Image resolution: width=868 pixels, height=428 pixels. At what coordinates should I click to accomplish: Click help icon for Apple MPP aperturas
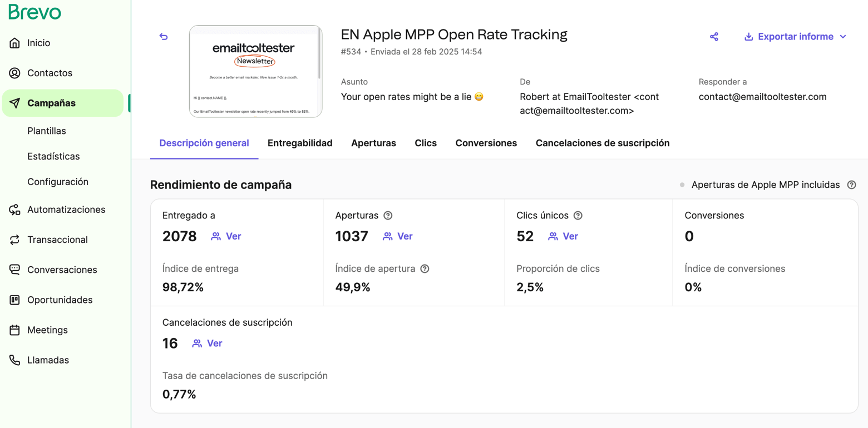coord(851,185)
